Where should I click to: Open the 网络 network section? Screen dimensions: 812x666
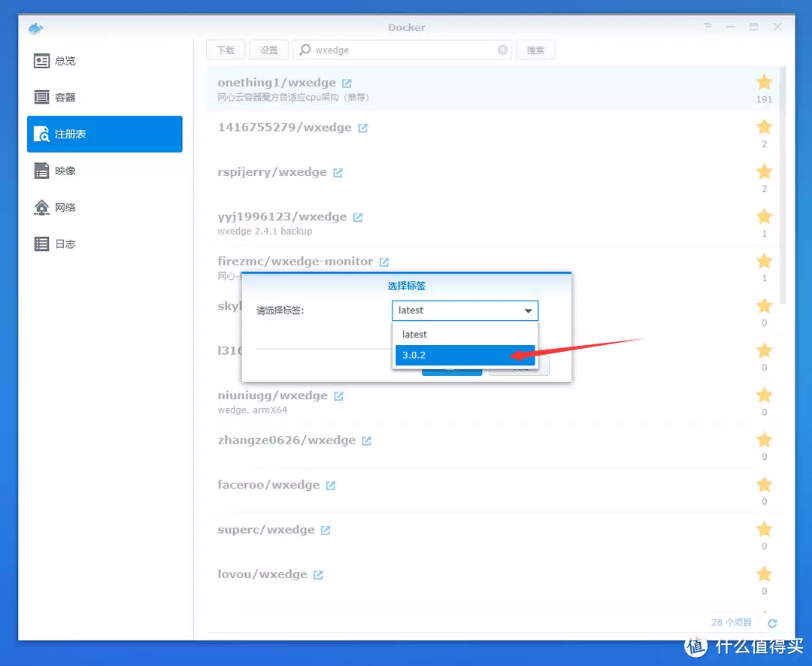point(105,207)
